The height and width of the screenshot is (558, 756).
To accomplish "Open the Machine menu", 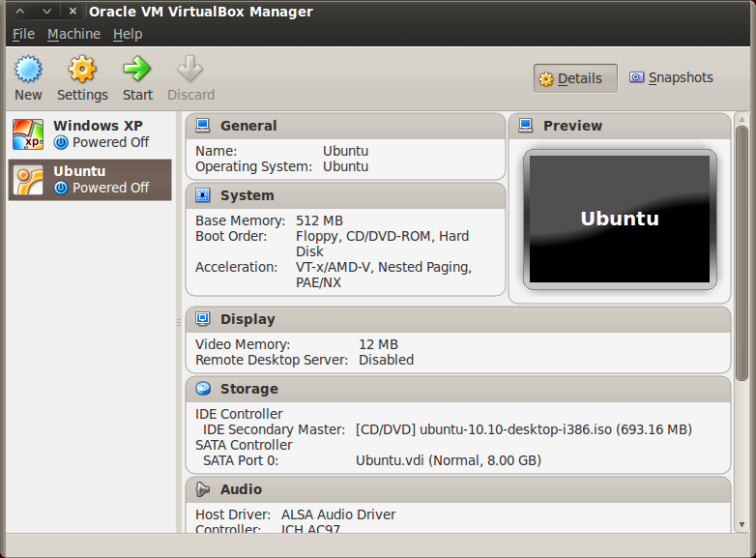I will (73, 34).
